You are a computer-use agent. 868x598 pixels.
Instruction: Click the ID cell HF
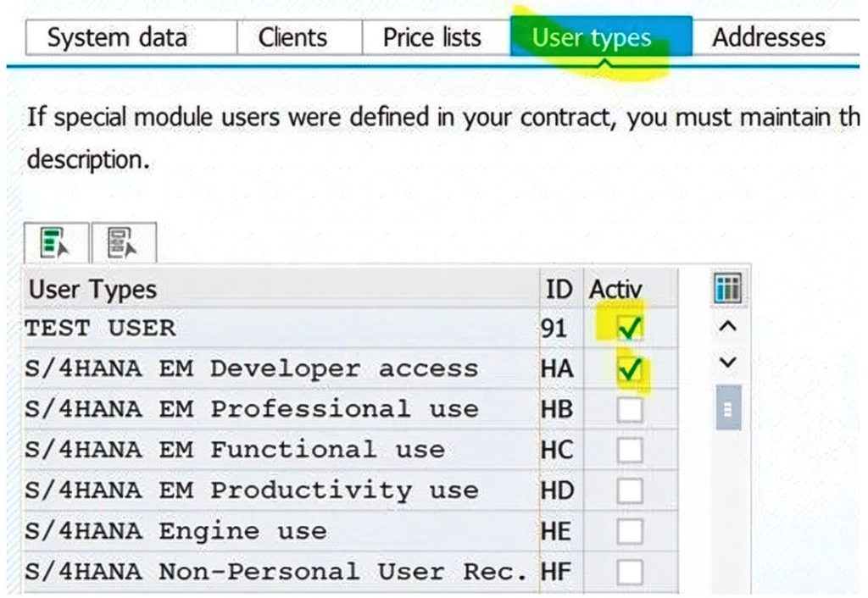tap(561, 572)
